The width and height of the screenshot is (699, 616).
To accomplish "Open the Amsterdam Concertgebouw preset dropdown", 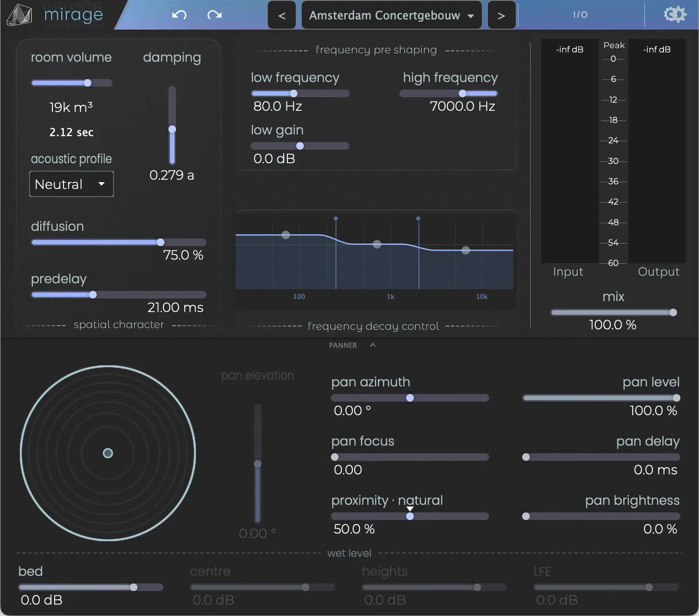I will (x=391, y=15).
